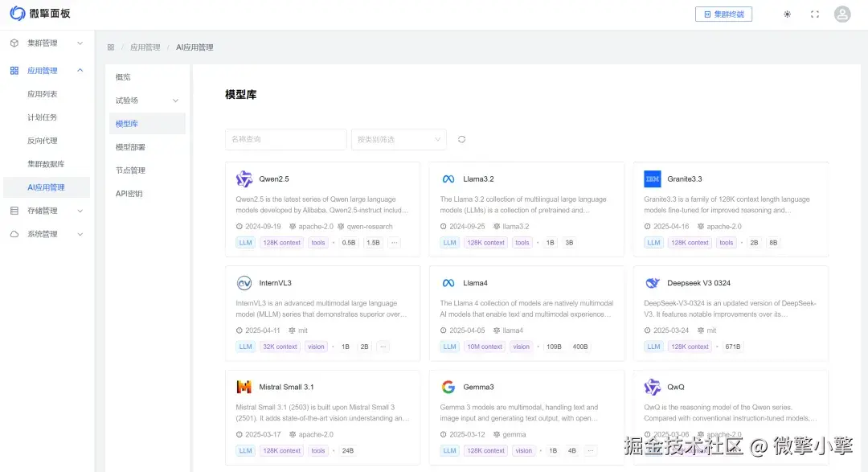Click the Mistral Small 3.1 logo icon

pos(245,387)
